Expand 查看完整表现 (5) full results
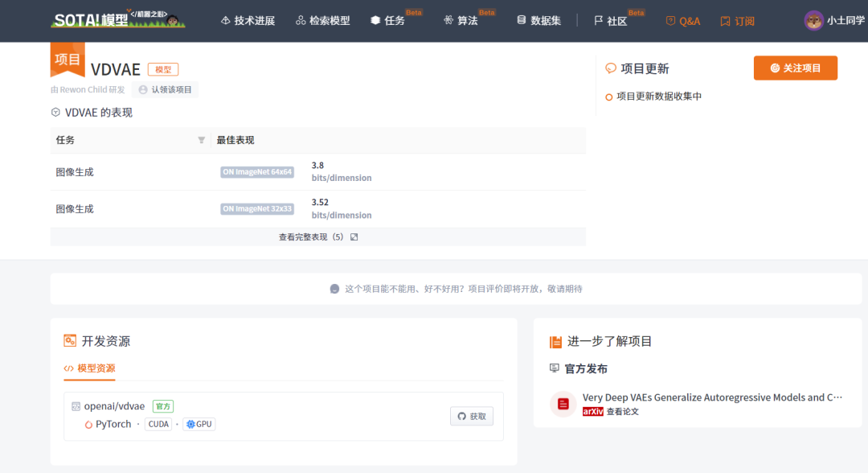 pyautogui.click(x=317, y=237)
